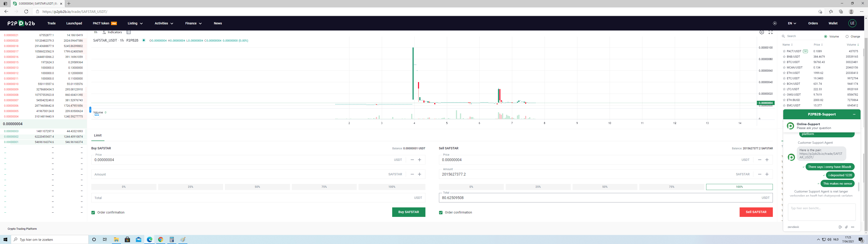
Task: Set sell amount to 75%
Action: pos(672,187)
